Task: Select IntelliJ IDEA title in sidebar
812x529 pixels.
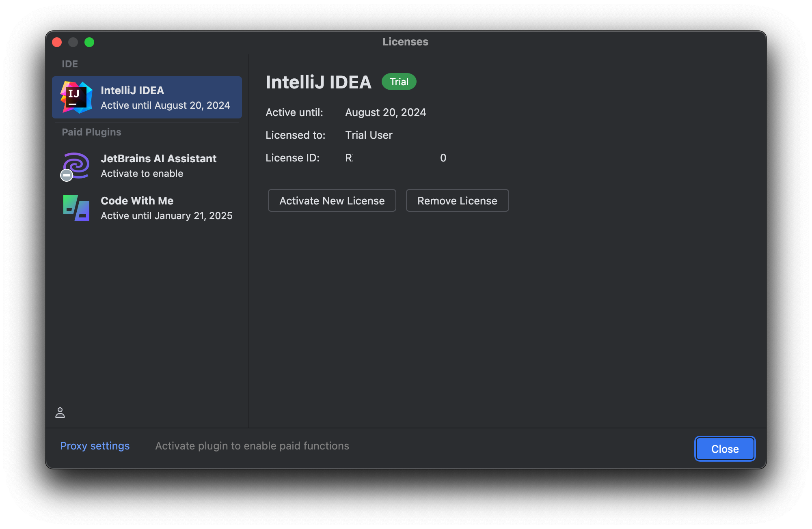Action: [x=132, y=90]
